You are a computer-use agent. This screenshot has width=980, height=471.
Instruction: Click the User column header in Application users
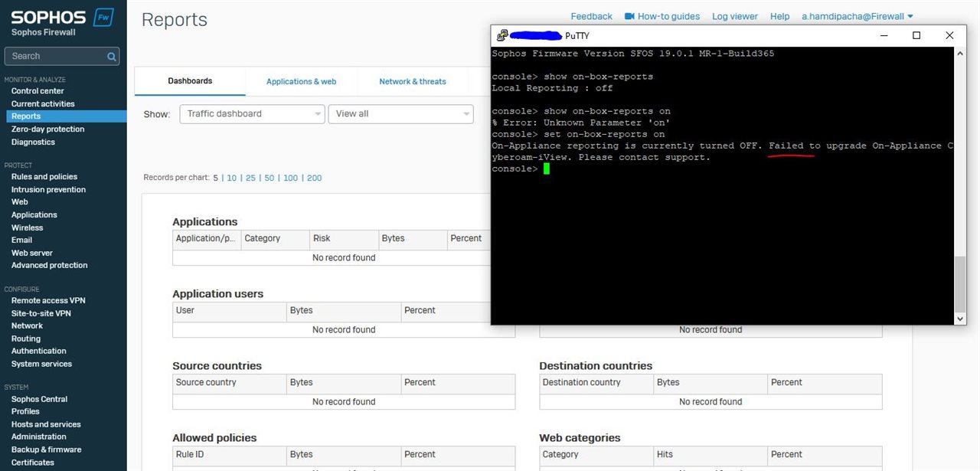230,311
